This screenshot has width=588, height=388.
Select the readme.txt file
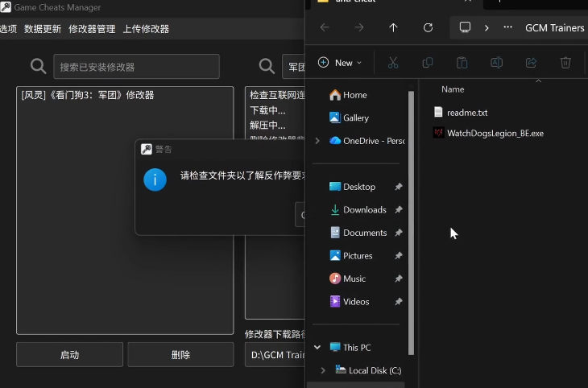pos(461,113)
